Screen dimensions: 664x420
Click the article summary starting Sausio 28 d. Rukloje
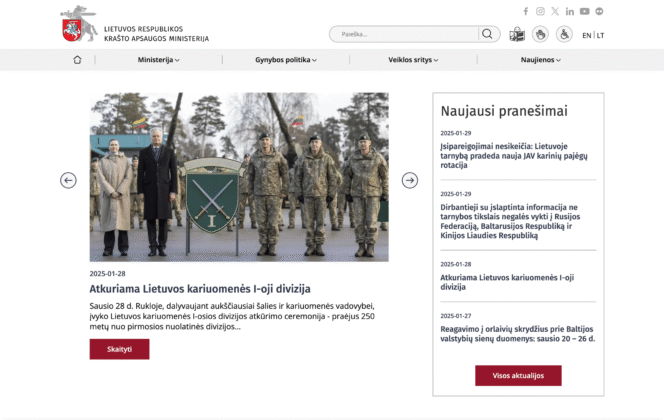tap(232, 316)
